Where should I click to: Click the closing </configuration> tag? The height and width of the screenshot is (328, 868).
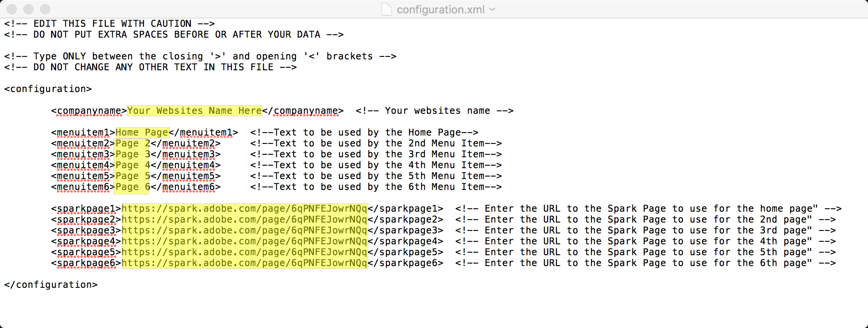(51, 285)
